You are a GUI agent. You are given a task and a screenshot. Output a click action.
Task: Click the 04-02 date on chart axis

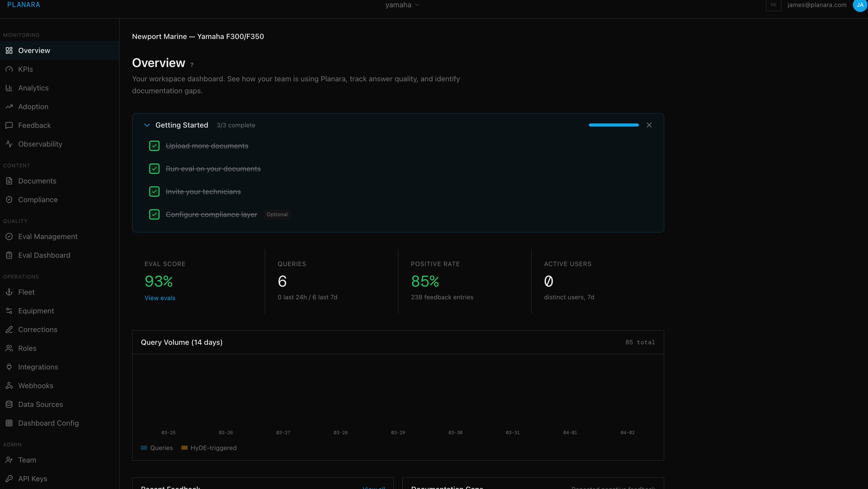pyautogui.click(x=627, y=433)
